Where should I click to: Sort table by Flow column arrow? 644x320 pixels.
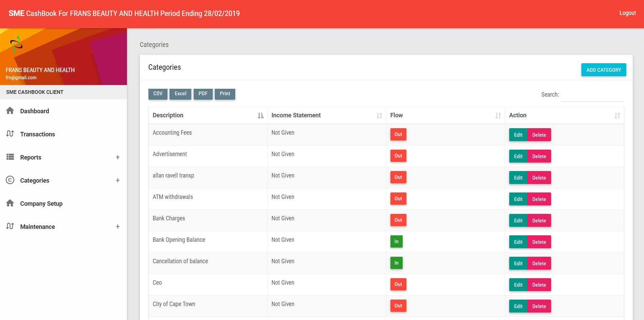(x=498, y=116)
